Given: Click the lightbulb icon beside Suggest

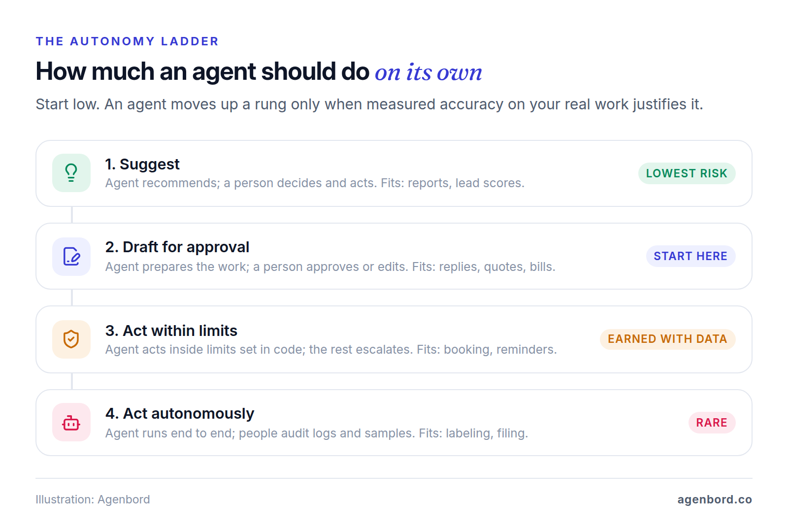Looking at the screenshot, I should coord(71,173).
